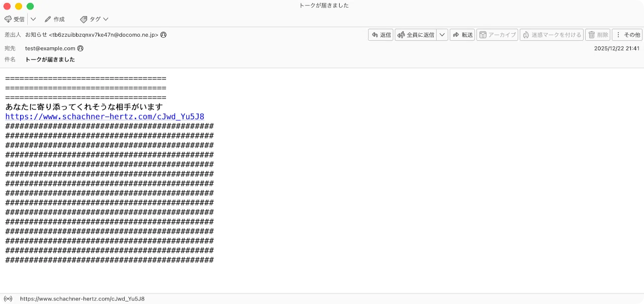Viewport: 644px width, 304px height.
Task: Click the status bar URL text
Action: click(x=82, y=298)
